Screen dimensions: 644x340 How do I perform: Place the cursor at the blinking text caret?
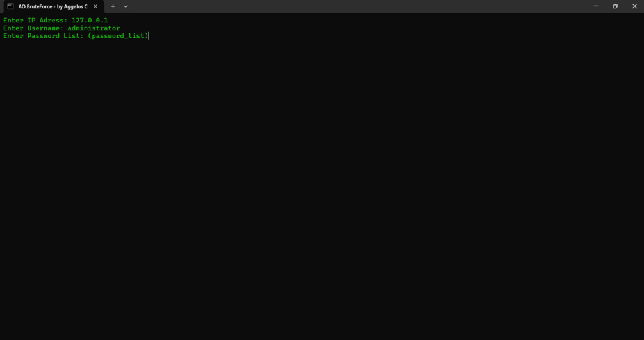tap(149, 36)
